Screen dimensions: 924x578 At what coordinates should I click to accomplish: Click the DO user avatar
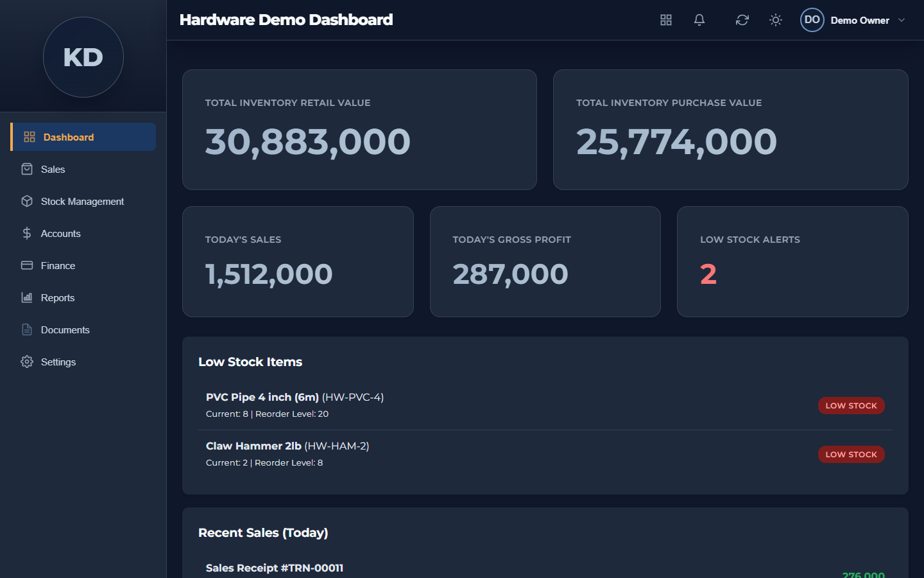(812, 20)
